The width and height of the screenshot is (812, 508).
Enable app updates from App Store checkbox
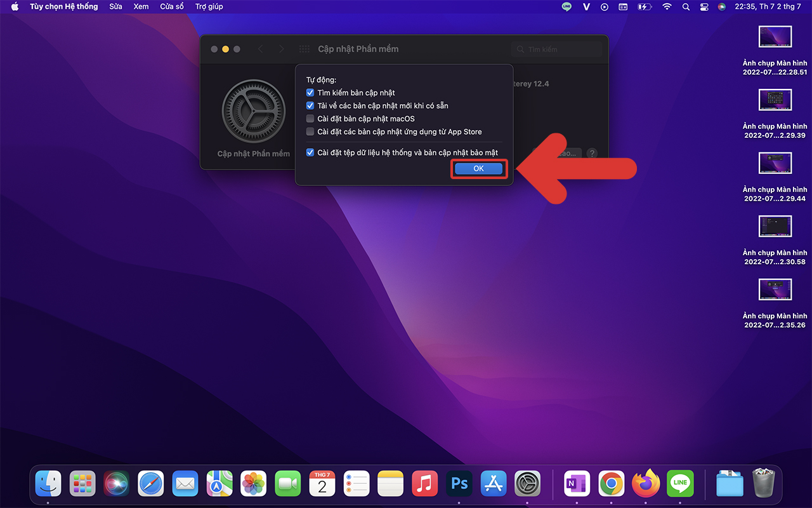point(310,131)
